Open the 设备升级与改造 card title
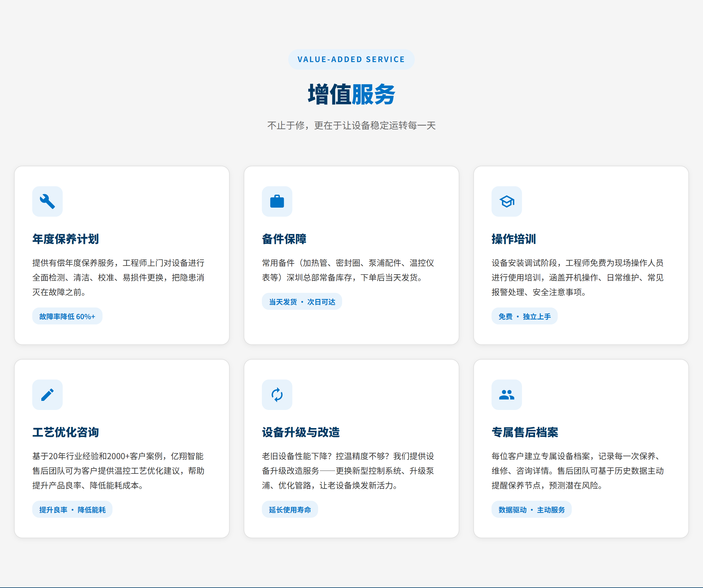 coord(301,432)
